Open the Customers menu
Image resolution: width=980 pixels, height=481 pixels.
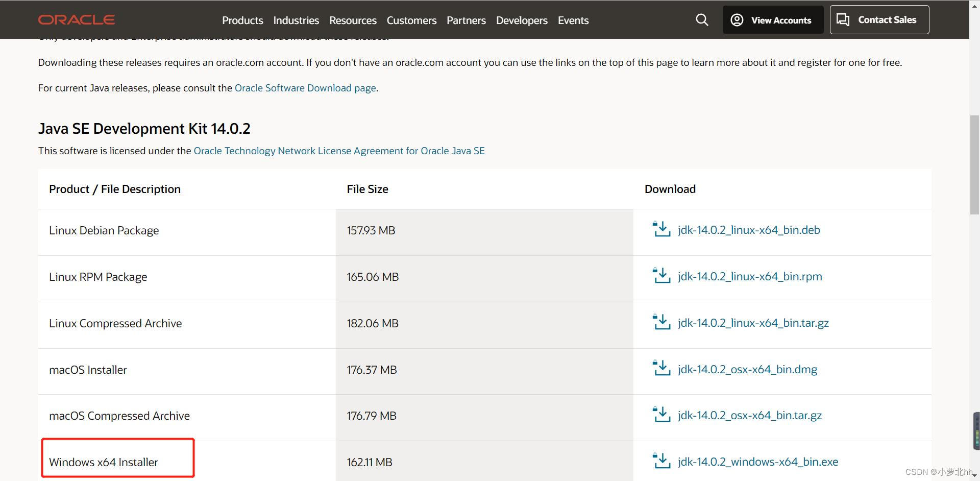click(x=411, y=20)
